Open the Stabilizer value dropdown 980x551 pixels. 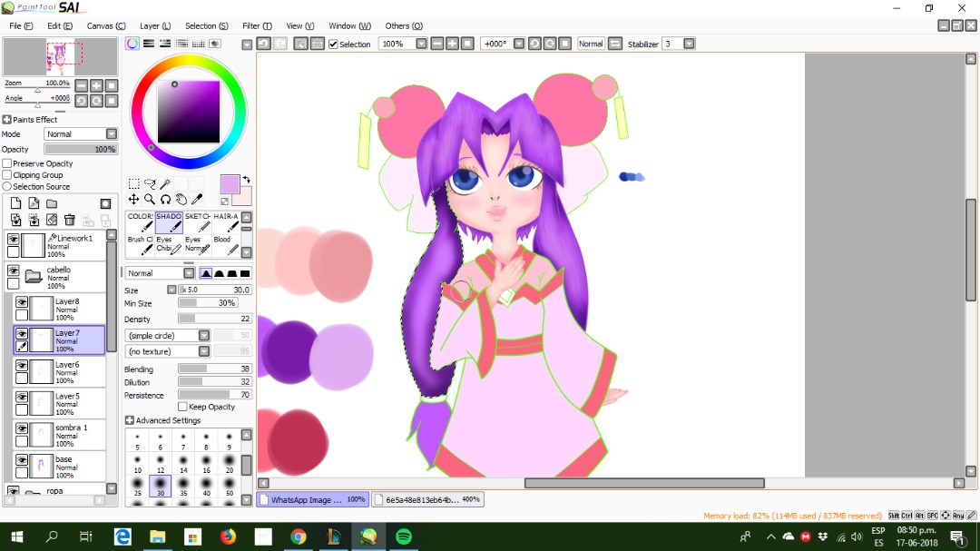pyautogui.click(x=689, y=44)
